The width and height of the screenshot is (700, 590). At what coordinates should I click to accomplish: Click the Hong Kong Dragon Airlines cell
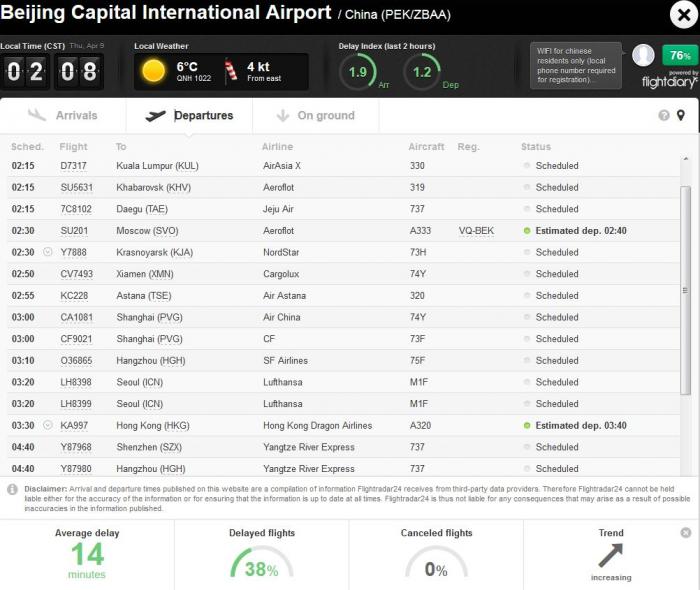tap(317, 425)
